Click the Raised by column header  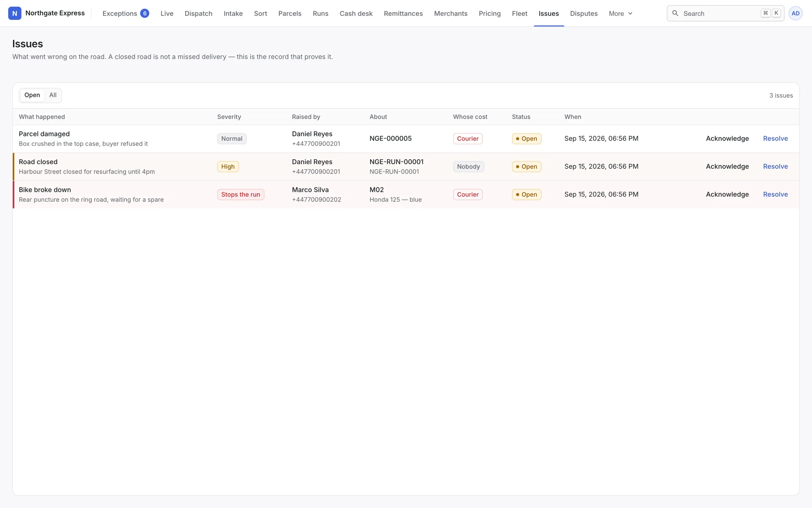(306, 117)
